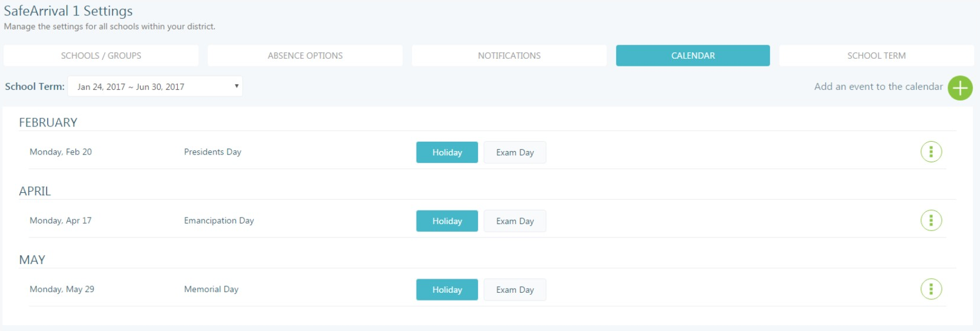The width and height of the screenshot is (980, 331).
Task: Set Memorial Day as Exam Day
Action: 514,290
